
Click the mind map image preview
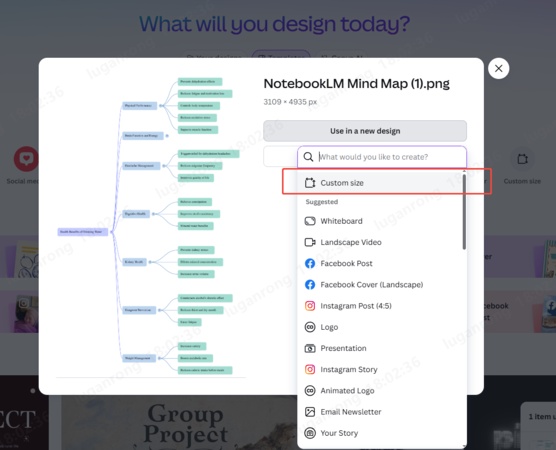[x=151, y=226]
